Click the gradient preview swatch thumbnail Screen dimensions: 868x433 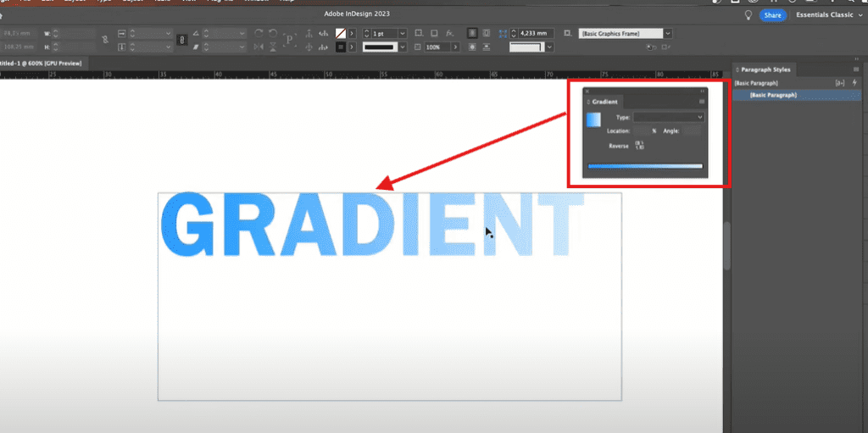(594, 119)
